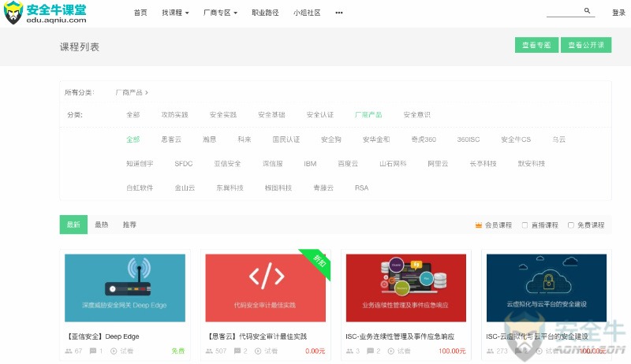Open the 云虚拟化与云平台的安全建设 thumbnail

click(x=547, y=288)
